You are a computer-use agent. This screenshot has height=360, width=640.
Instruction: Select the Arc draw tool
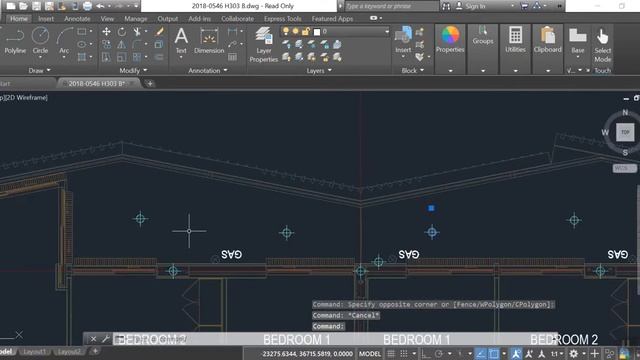coord(64,40)
